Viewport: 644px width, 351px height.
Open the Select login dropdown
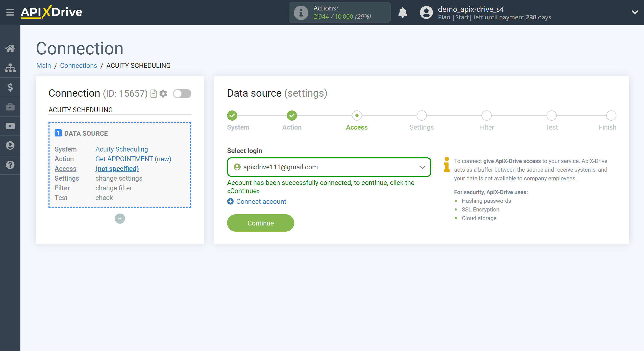pyautogui.click(x=329, y=167)
